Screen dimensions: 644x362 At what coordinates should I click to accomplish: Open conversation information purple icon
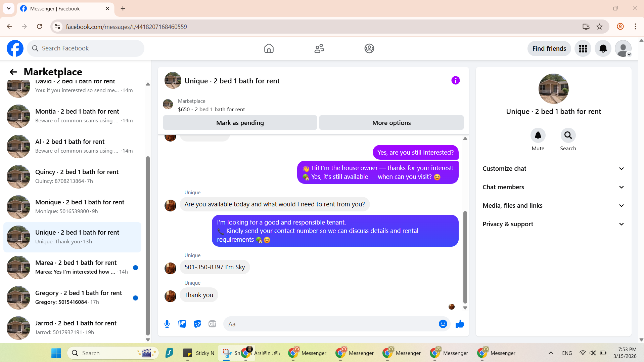[455, 80]
